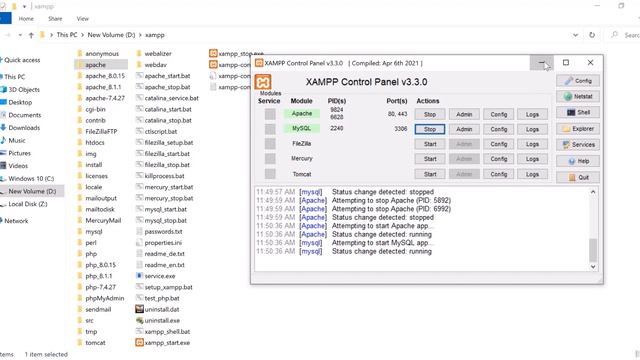Viewport: 640px width, 360px height.
Task: Open Downloads in navigation pane
Action: click(20, 128)
